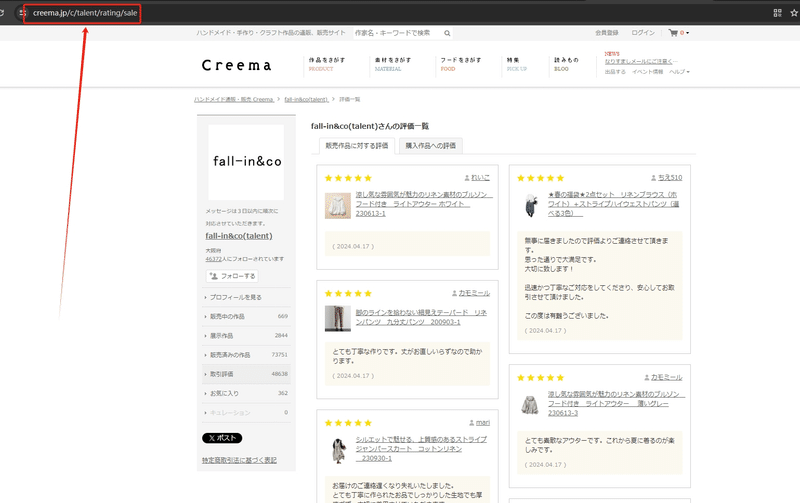Go to ハンドメイド通販・販売 Creema breadcrumb

click(234, 99)
